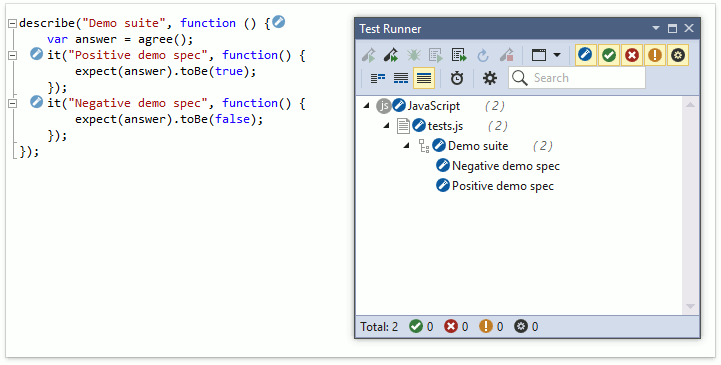Stop test run via flask with red square
The height and width of the screenshot is (365, 721).
coord(507,56)
